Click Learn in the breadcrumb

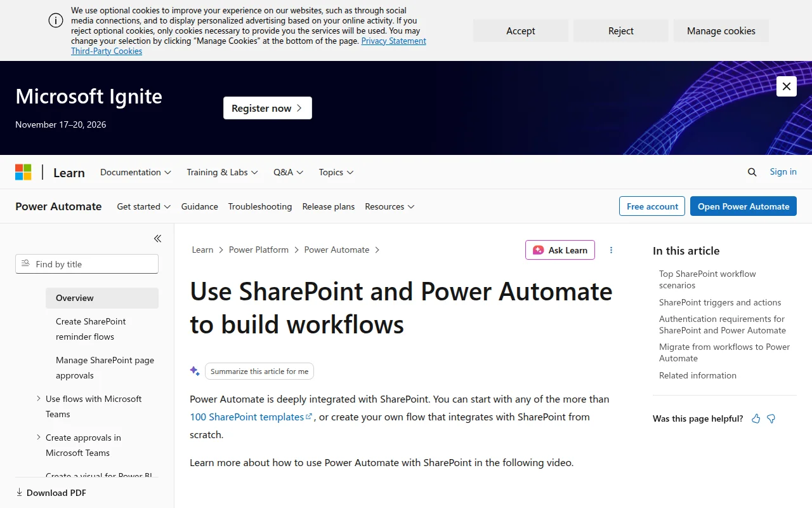coord(202,250)
